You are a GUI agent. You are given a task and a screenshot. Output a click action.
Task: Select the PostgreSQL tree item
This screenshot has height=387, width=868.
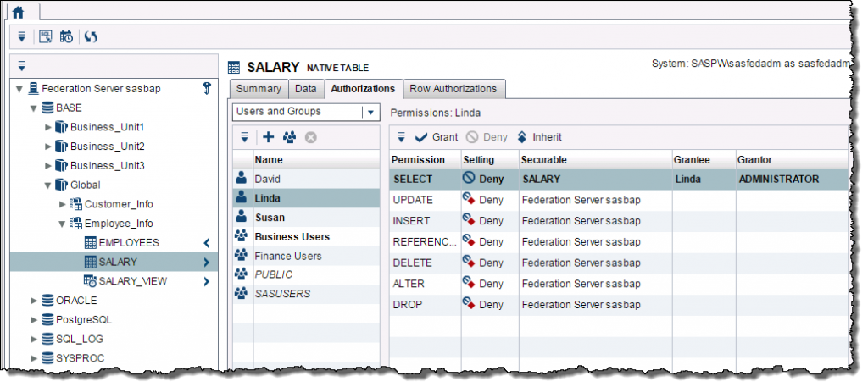tap(83, 320)
